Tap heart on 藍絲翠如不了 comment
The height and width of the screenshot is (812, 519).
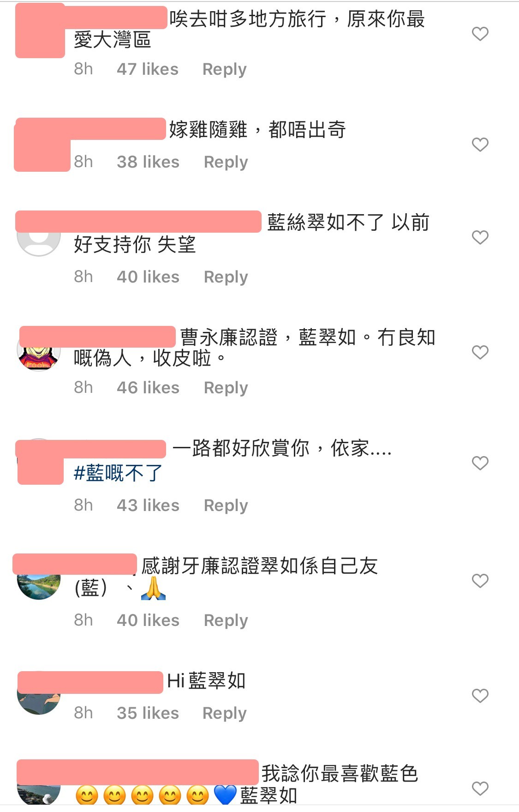[480, 237]
